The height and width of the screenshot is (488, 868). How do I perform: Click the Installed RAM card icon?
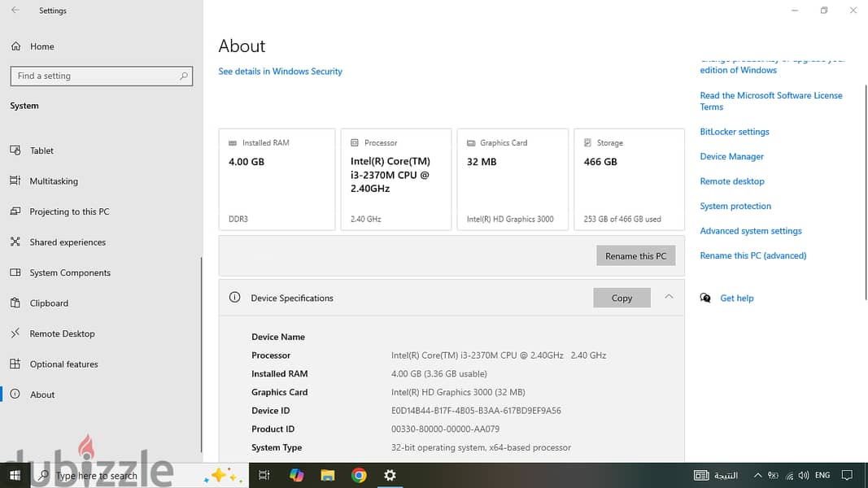(x=233, y=143)
